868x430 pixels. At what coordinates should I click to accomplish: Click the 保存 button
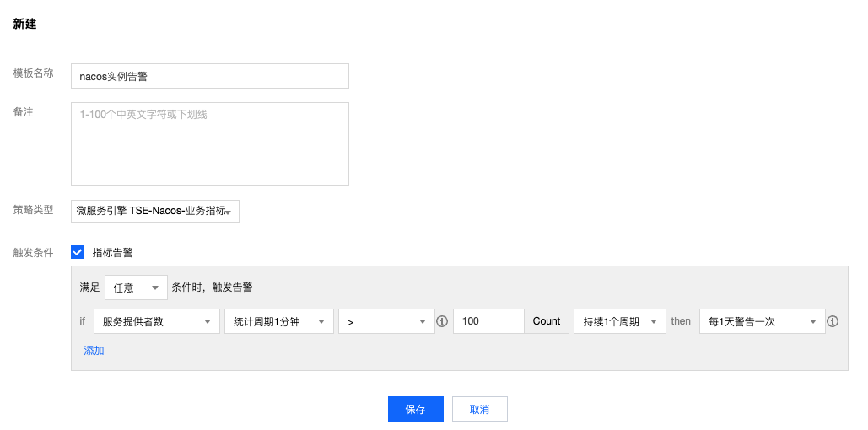pyautogui.click(x=416, y=409)
